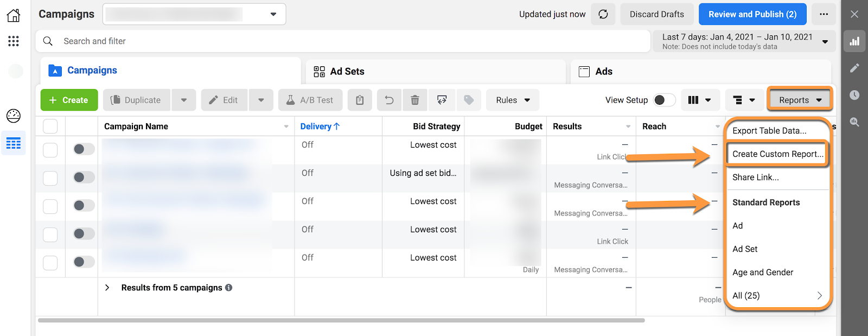
Task: Select Create Custom Report menu item
Action: click(x=777, y=154)
